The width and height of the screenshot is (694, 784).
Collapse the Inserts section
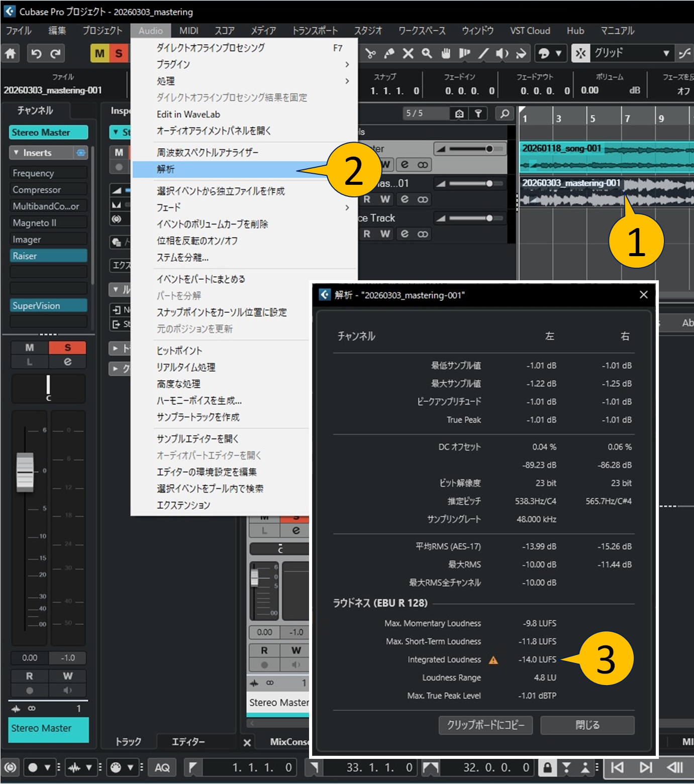(16, 153)
